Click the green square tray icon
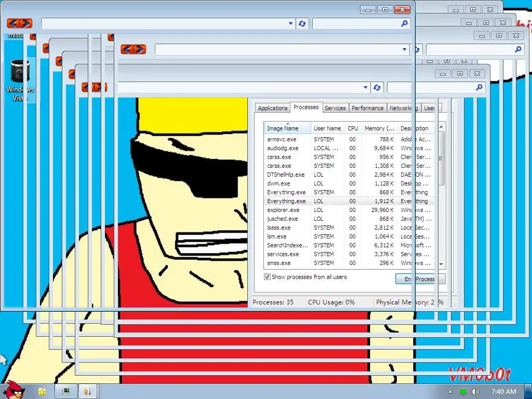Image resolution: width=532 pixels, height=399 pixels. coord(462,392)
